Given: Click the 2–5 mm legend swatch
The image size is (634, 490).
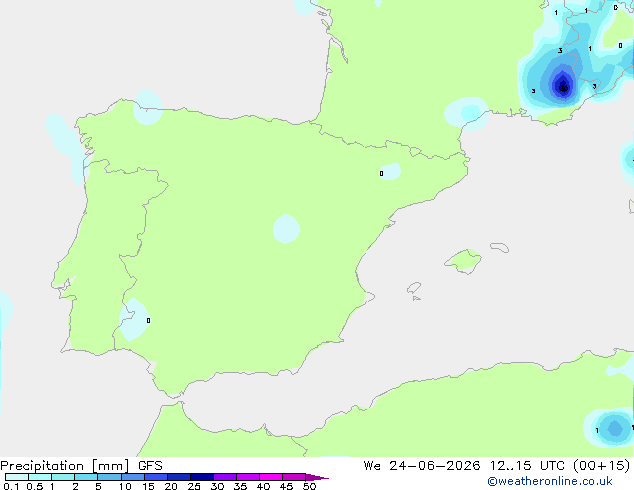Looking at the screenshot, I should 86,477.
